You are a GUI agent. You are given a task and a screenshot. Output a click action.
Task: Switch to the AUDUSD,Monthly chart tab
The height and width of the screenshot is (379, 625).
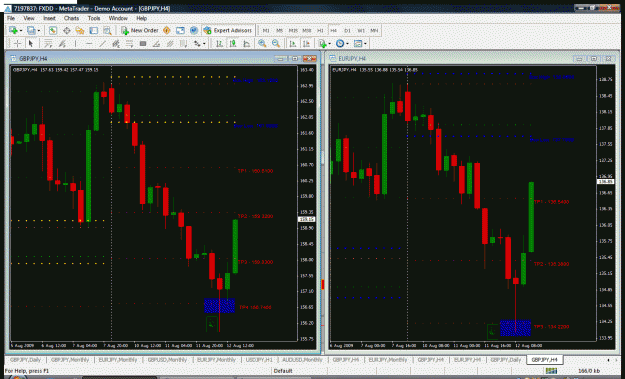tap(302, 360)
